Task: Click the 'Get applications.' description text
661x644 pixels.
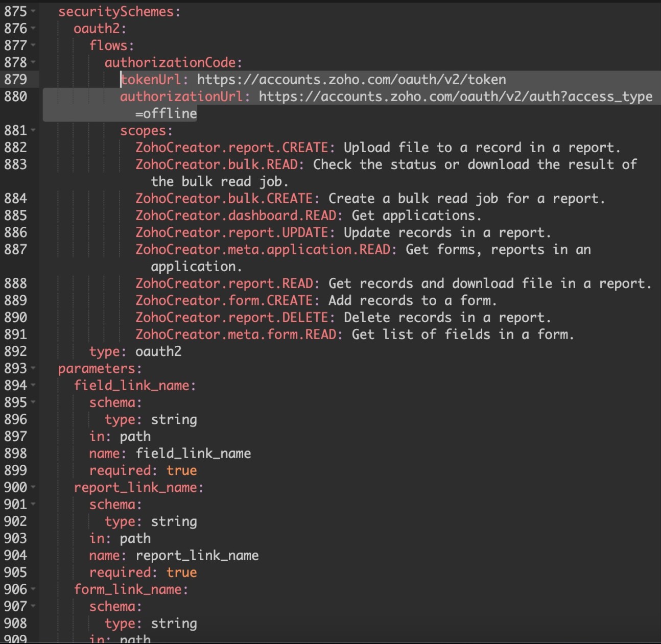Action: pyautogui.click(x=416, y=216)
